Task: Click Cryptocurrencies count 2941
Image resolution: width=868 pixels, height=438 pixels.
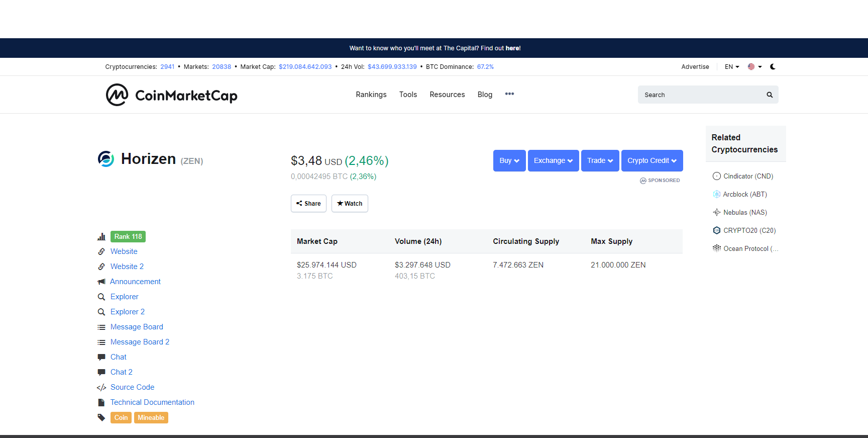Action: (x=167, y=66)
